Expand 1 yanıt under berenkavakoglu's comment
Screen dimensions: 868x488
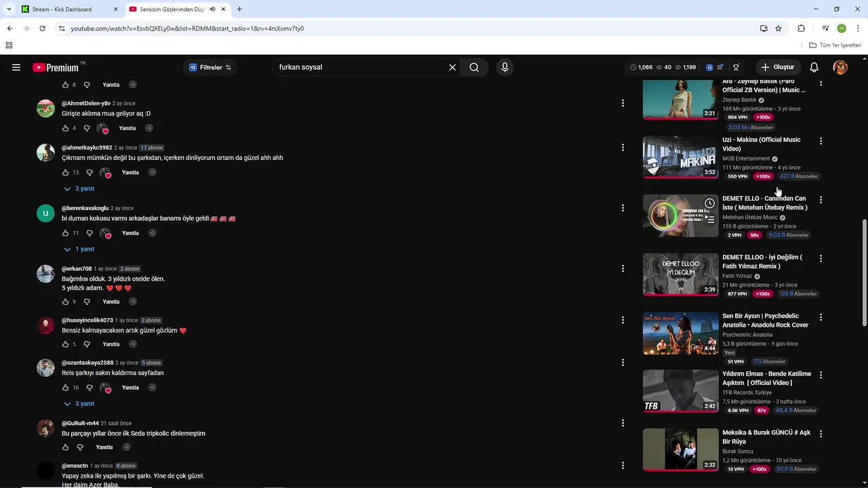coord(79,249)
